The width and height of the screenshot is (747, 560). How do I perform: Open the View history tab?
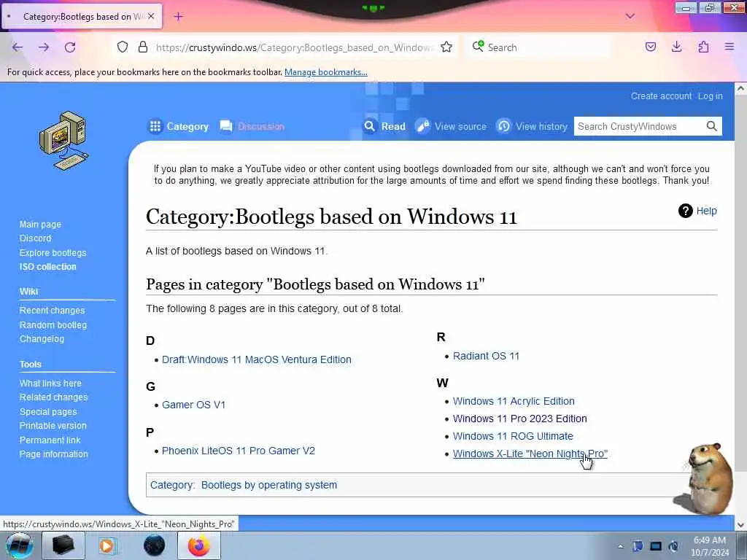[532, 126]
